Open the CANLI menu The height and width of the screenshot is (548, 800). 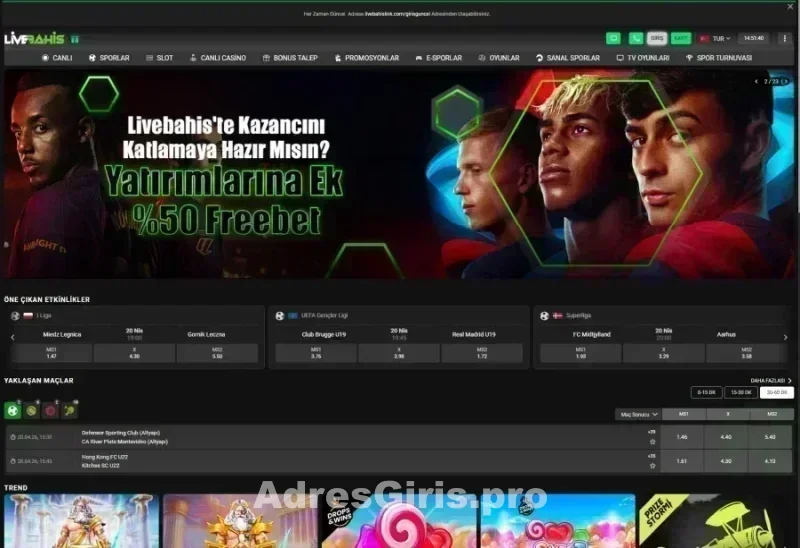[57, 58]
